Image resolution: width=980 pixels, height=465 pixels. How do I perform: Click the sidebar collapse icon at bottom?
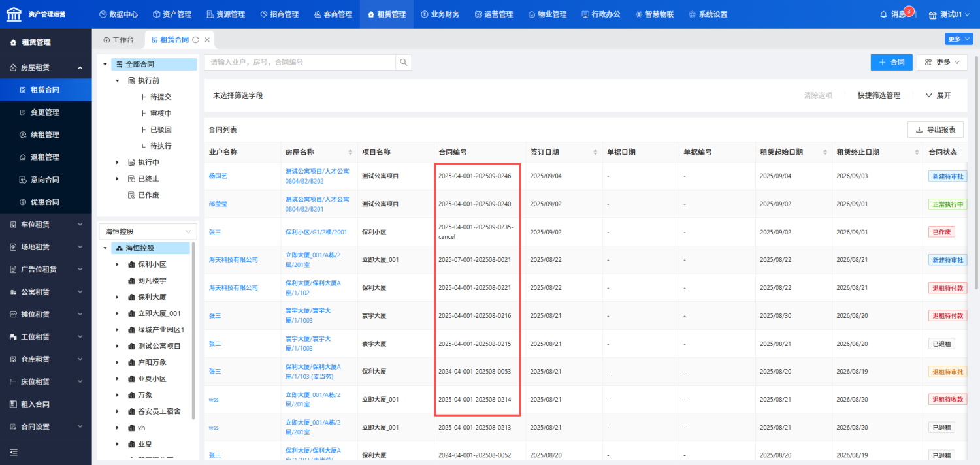[x=14, y=452]
